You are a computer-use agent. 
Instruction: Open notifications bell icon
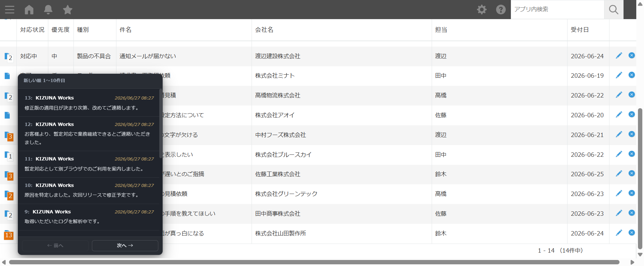tap(48, 9)
